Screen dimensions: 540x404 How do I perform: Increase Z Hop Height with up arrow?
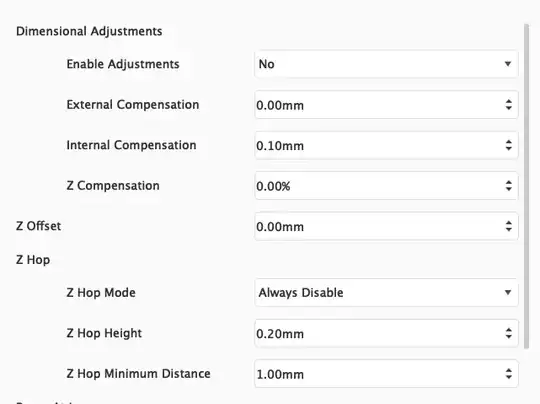[x=509, y=330]
